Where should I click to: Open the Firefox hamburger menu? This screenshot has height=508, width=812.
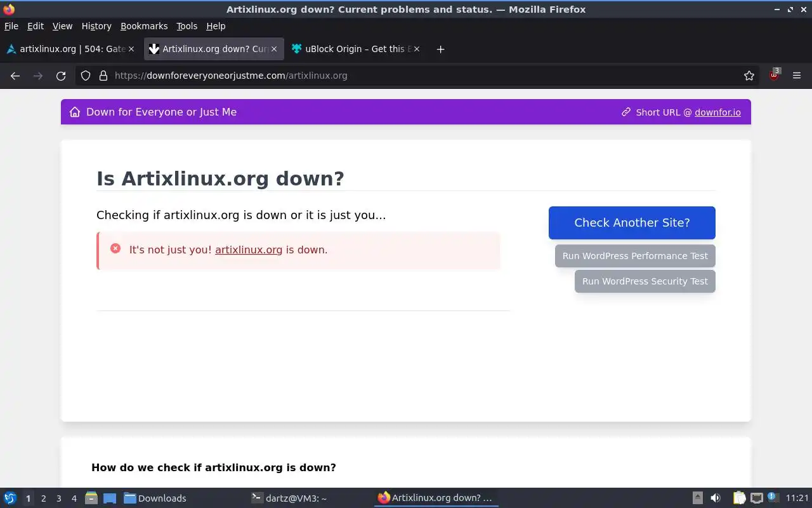tap(797, 76)
